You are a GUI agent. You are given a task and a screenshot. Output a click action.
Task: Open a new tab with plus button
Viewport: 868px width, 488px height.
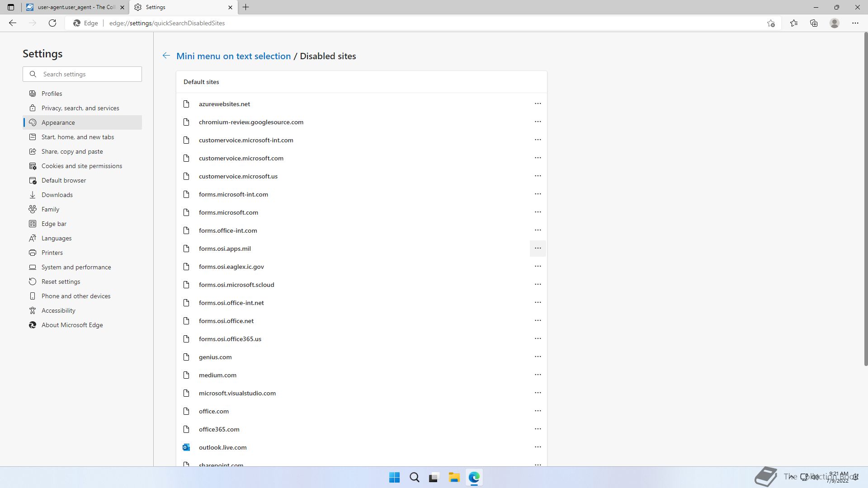pos(246,7)
